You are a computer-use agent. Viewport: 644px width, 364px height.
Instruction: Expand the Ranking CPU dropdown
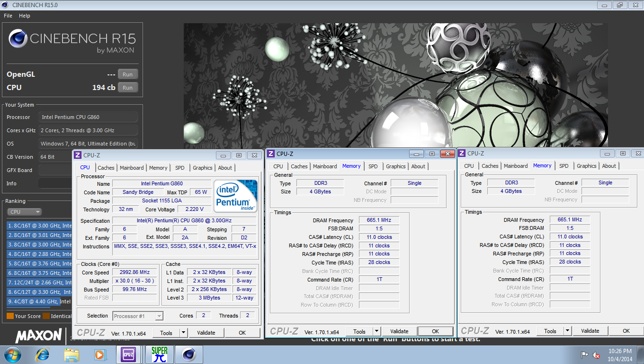click(24, 212)
